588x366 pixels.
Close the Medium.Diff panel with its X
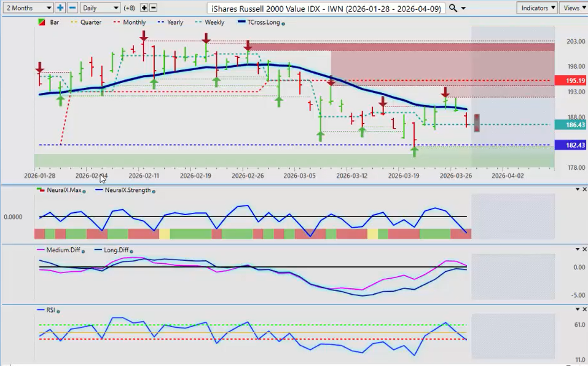(584, 249)
